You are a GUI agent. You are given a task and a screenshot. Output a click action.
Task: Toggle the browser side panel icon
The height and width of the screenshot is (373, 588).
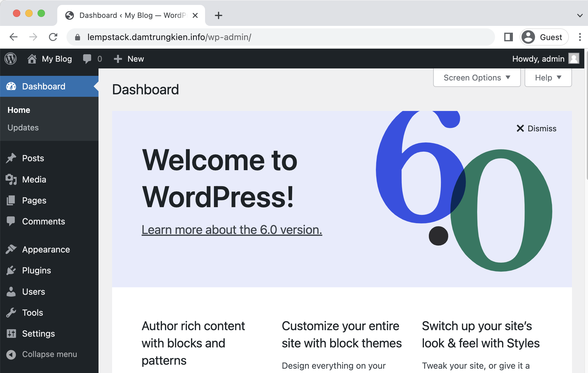pos(509,37)
